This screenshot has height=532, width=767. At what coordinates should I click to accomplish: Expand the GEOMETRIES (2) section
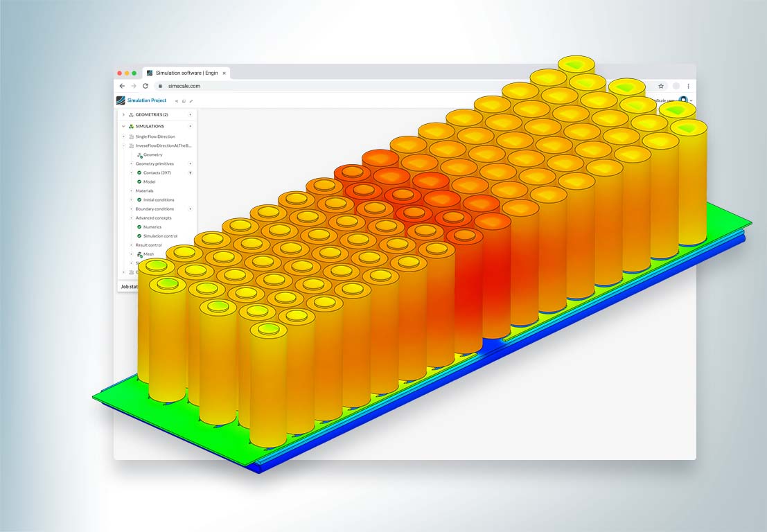tap(123, 114)
